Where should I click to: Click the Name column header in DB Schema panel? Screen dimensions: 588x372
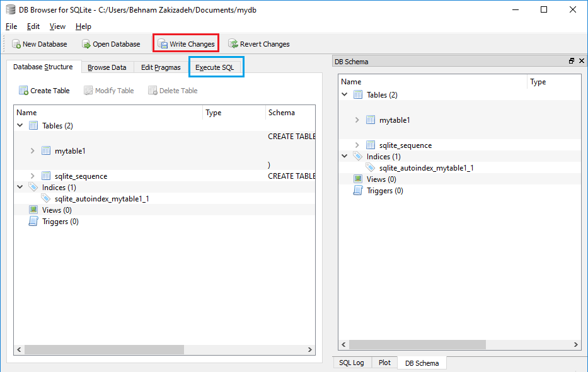point(433,82)
